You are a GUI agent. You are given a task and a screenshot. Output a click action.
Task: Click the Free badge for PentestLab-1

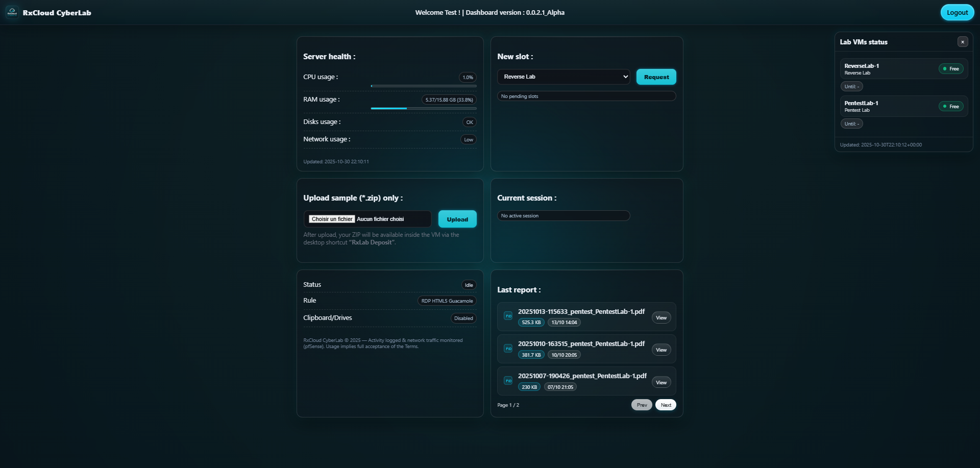point(950,106)
